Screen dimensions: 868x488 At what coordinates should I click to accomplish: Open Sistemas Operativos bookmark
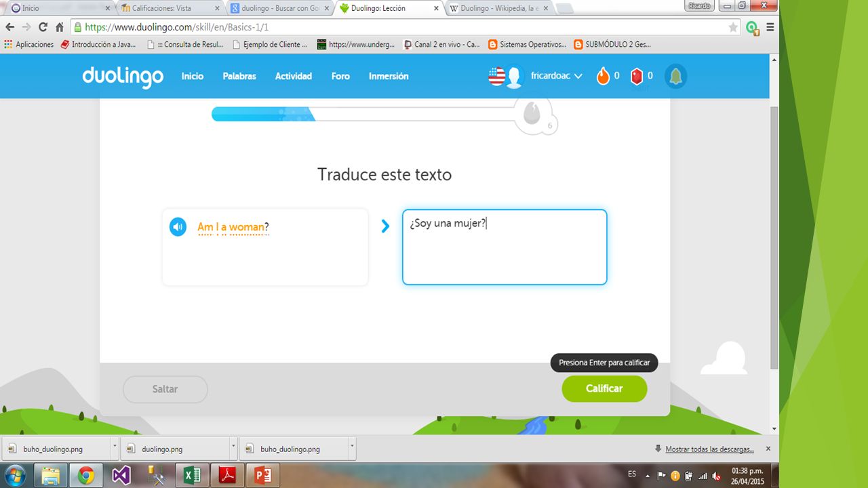(x=527, y=44)
